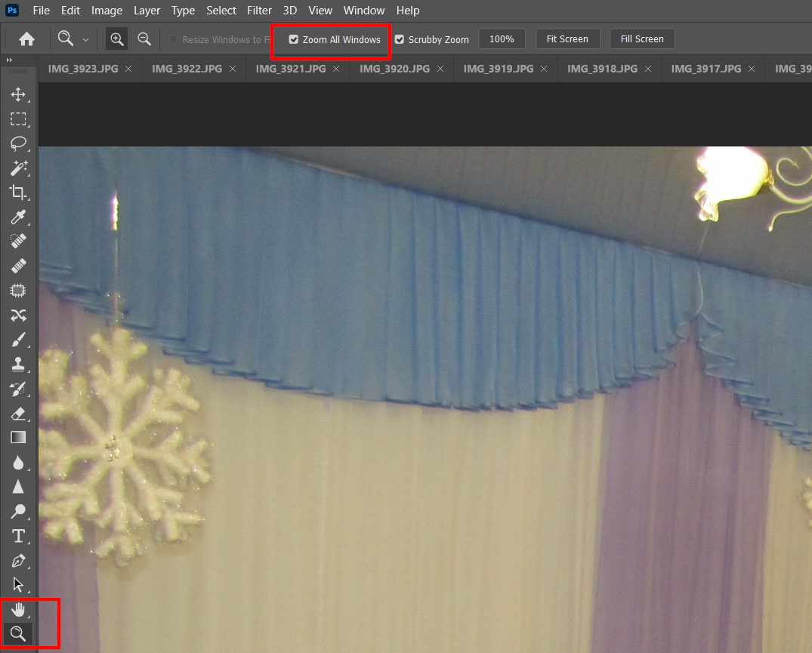This screenshot has height=653, width=812.
Task: Select the Patch tool icon
Action: click(18, 291)
